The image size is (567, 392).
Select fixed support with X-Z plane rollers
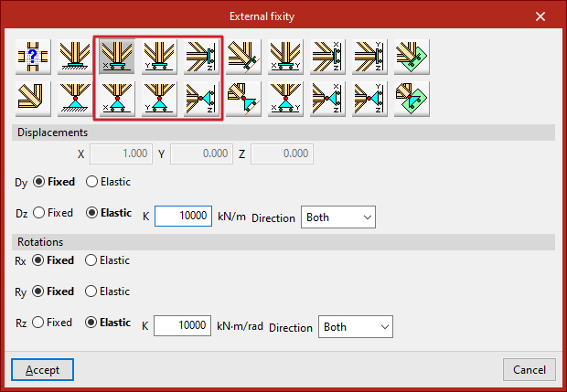click(x=327, y=57)
